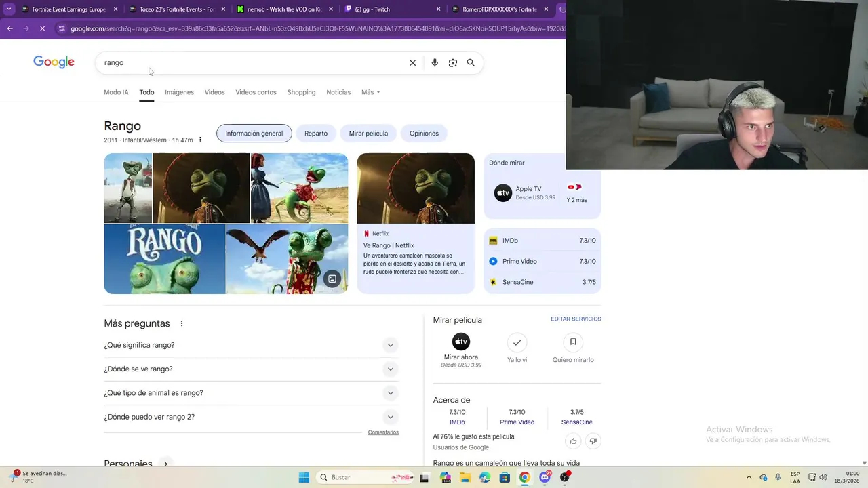This screenshot has width=868, height=488.
Task: Switch to Chrome in the taskbar
Action: click(x=524, y=477)
